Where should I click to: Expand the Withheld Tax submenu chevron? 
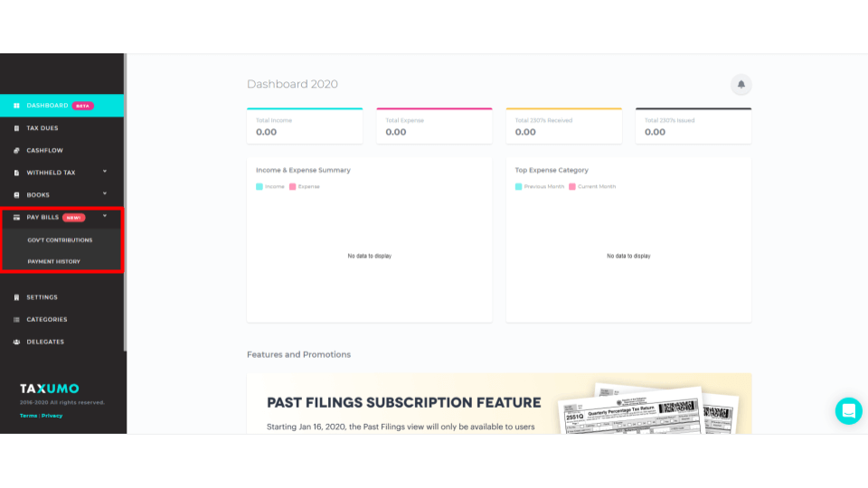tap(105, 172)
